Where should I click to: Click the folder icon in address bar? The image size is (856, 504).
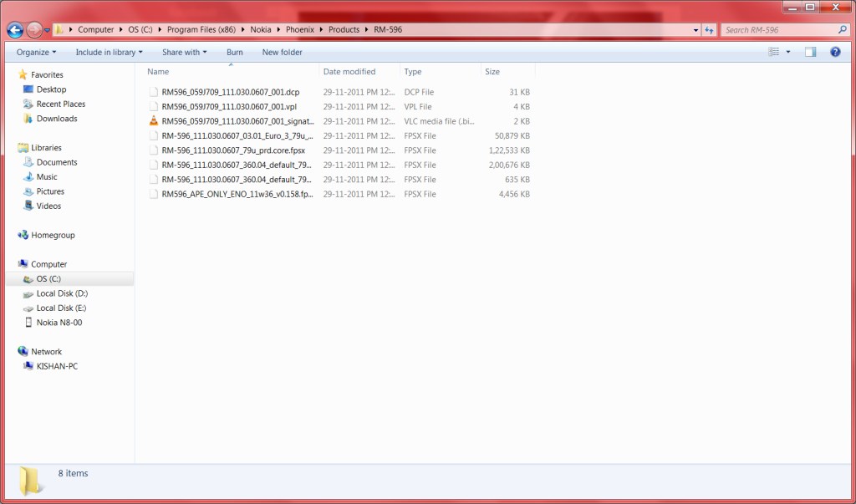[x=59, y=29]
